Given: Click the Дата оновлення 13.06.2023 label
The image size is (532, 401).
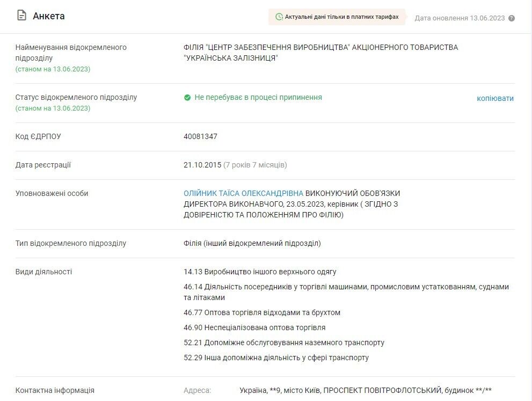Looking at the screenshot, I should click(459, 18).
